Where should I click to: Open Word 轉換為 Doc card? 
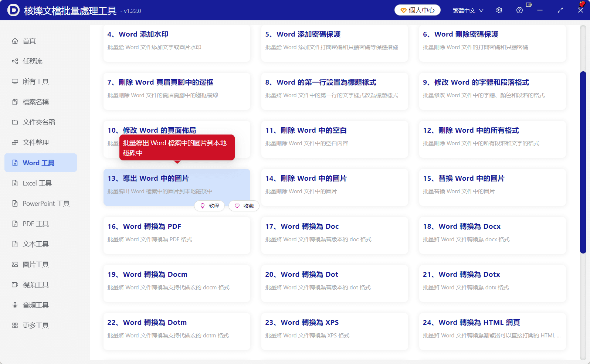[335, 235]
